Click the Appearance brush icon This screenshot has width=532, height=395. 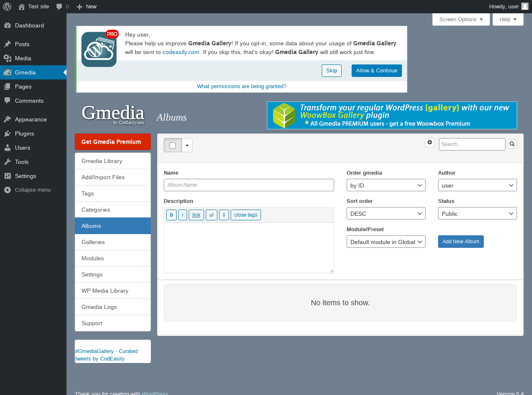(7, 119)
